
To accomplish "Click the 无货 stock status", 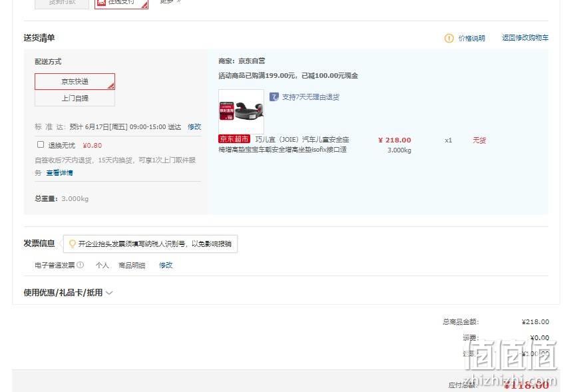I will point(479,140).
